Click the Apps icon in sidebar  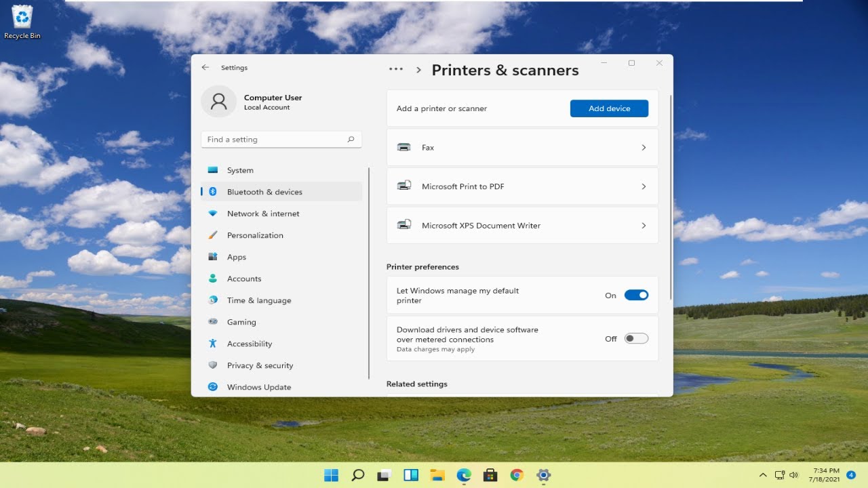213,257
